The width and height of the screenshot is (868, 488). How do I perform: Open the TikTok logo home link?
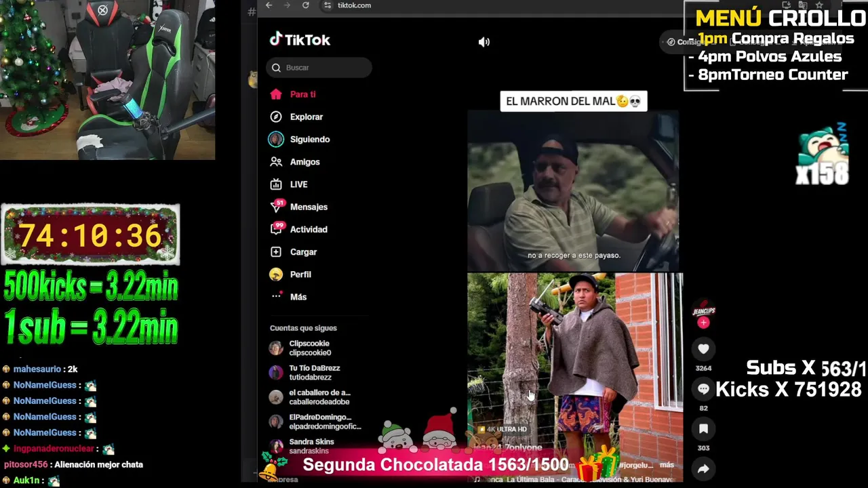(x=300, y=39)
